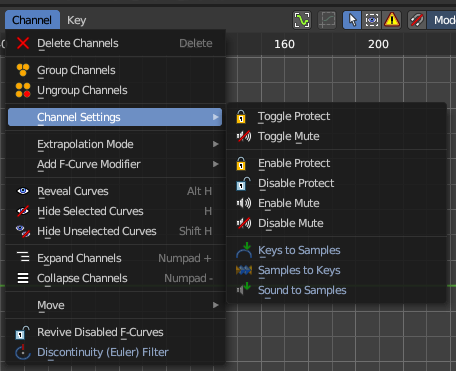Select Expand Channels option

(115, 258)
